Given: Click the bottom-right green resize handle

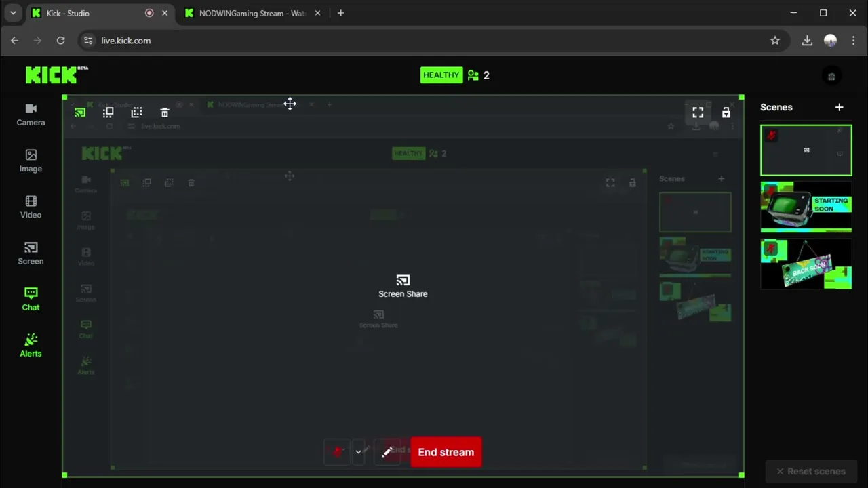Looking at the screenshot, I should [x=741, y=476].
